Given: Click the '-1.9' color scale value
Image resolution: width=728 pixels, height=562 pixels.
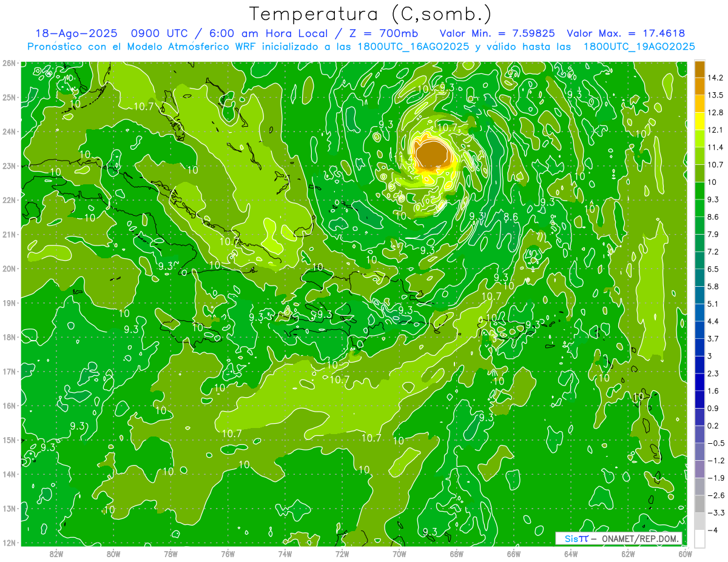Looking at the screenshot, I should pyautogui.click(x=716, y=478).
